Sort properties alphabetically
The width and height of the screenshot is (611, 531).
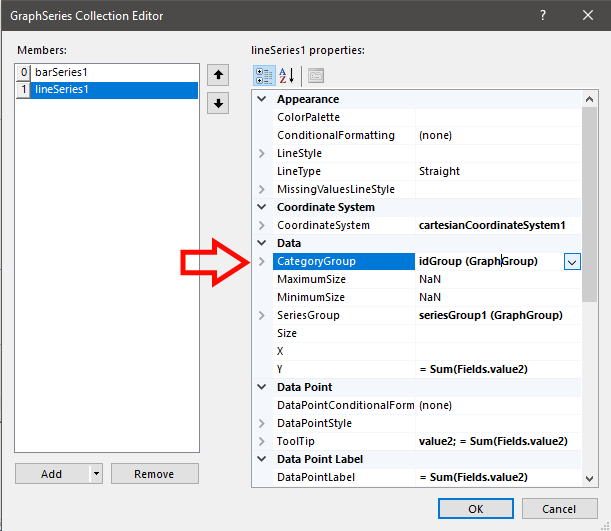pyautogui.click(x=286, y=75)
